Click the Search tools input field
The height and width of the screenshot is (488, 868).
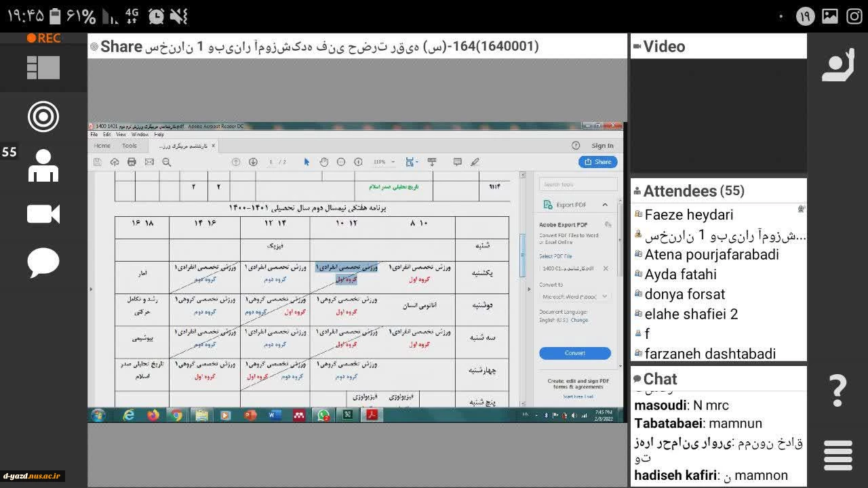(578, 184)
